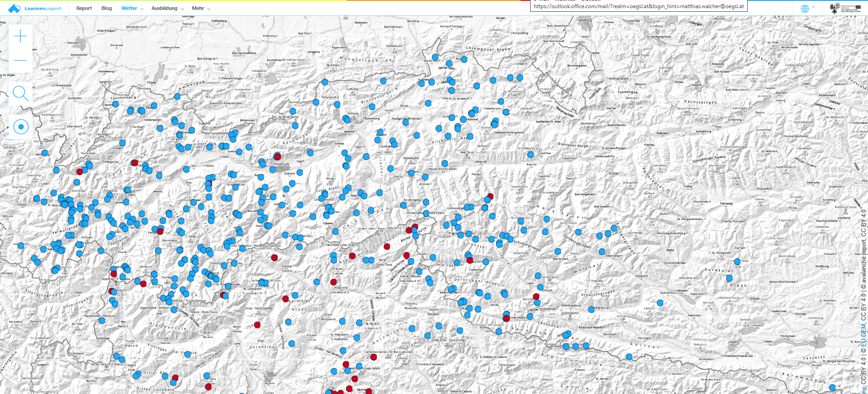Click the Euregio partner logo in header
The width and height of the screenshot is (868, 394).
click(844, 8)
